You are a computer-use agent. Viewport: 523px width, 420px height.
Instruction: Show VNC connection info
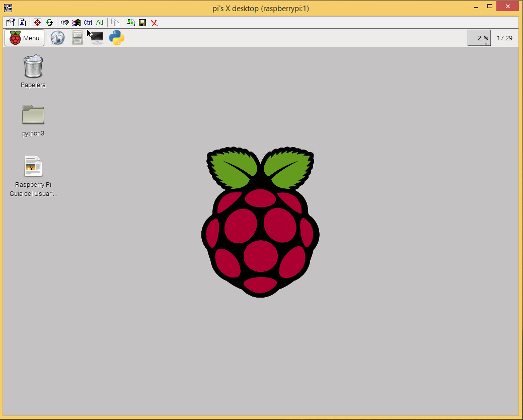pyautogui.click(x=22, y=22)
